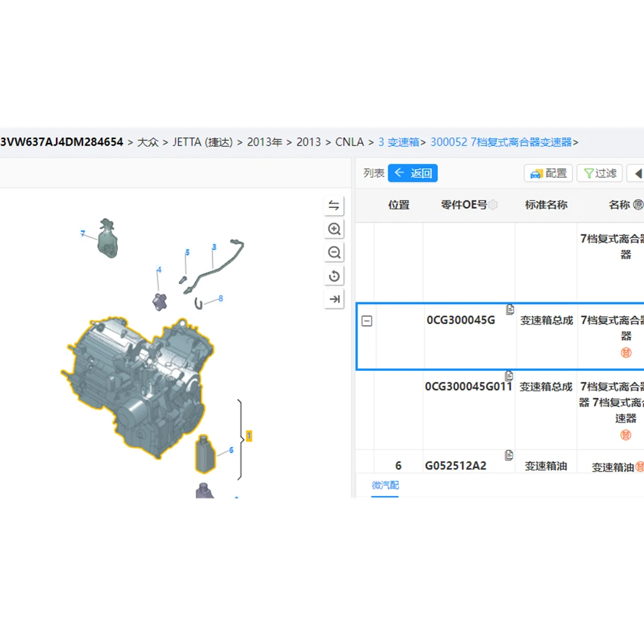Click the 列表 label
This screenshot has height=644, width=644.
(374, 173)
